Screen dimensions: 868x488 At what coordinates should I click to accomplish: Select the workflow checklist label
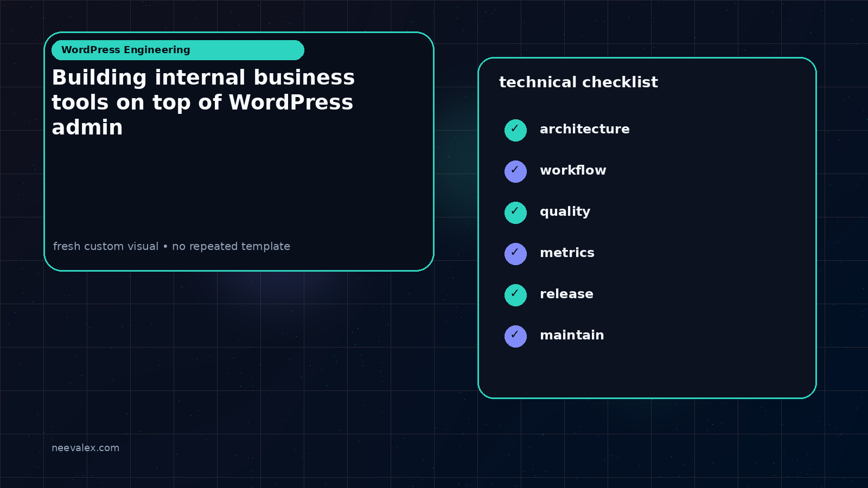[x=573, y=170]
